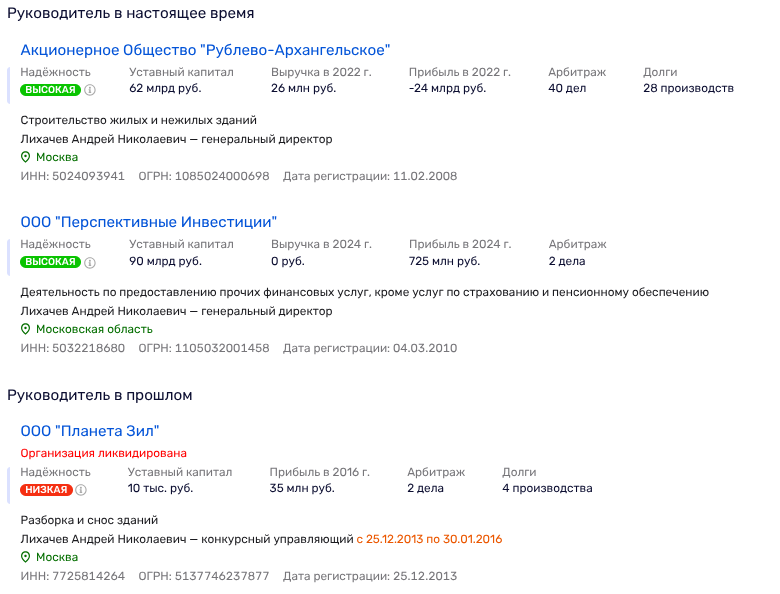Click info icon beside Планета Зил НИЗКАЯ badge
The image size is (780, 594).
[x=81, y=490]
